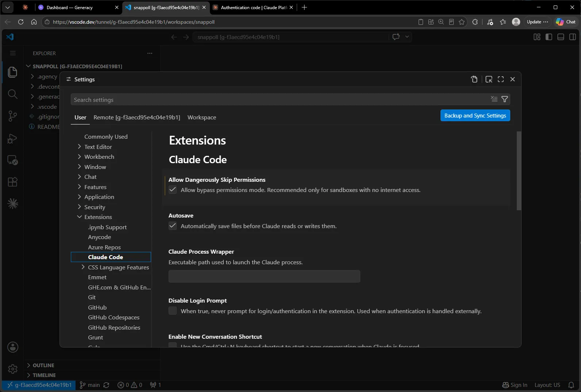
Task: Click the Go Back arrow in VS Code
Action: [x=174, y=37]
